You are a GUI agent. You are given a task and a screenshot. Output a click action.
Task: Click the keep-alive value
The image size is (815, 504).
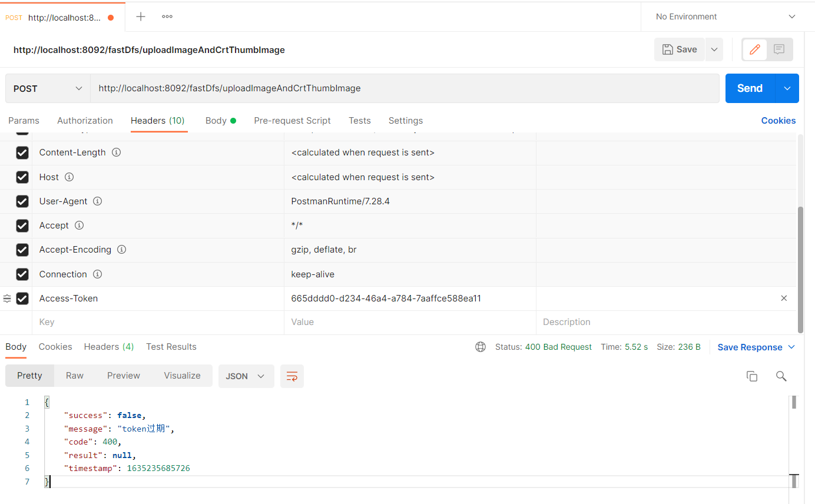point(313,274)
